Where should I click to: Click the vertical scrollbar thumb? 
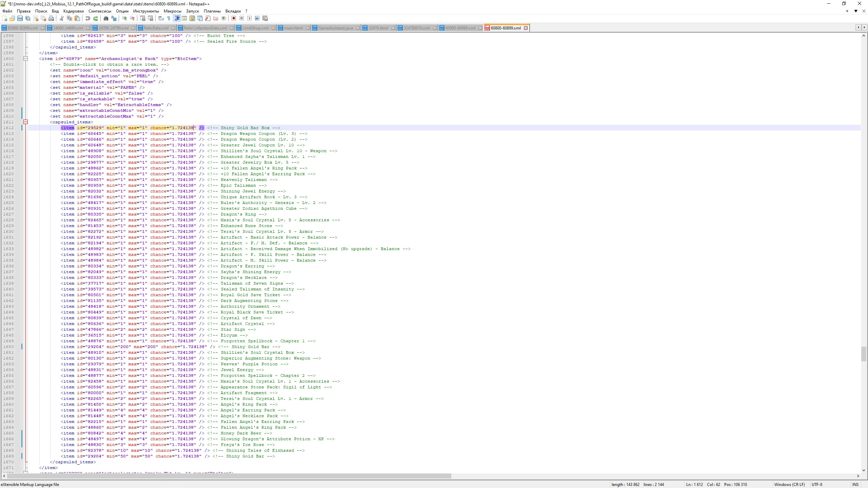click(864, 354)
